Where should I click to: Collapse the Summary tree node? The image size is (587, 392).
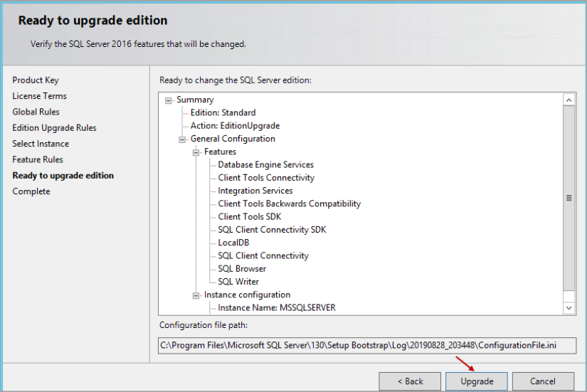pyautogui.click(x=169, y=100)
